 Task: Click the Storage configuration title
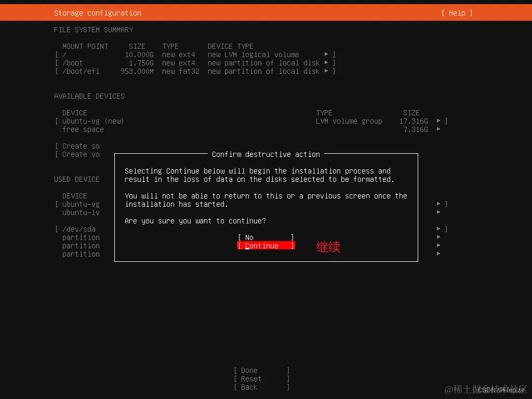[97, 13]
